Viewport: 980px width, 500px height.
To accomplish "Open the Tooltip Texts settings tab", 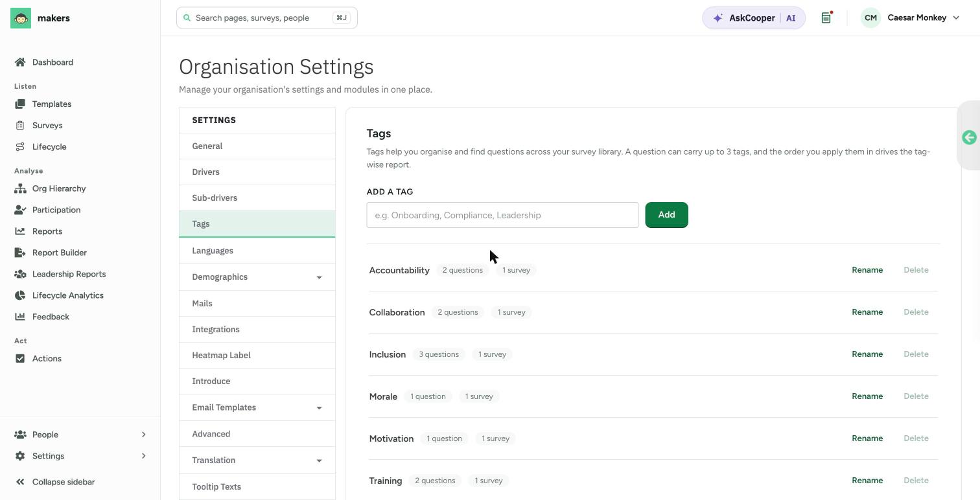I will (x=257, y=486).
